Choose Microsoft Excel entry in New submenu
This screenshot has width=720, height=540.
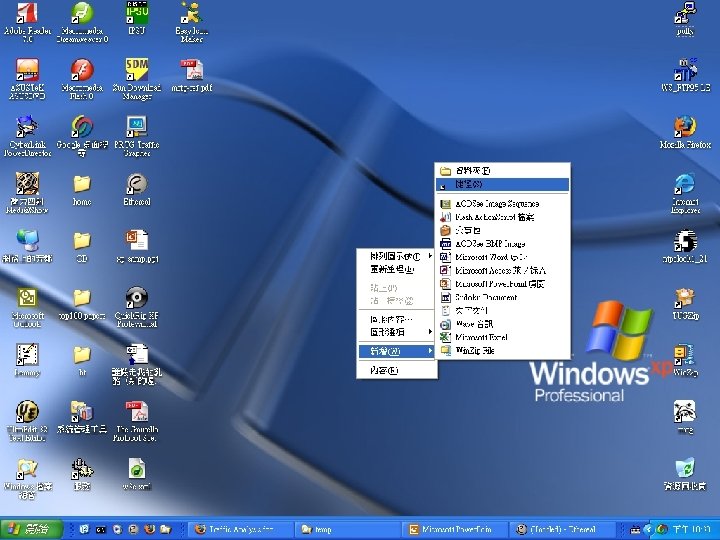502,337
